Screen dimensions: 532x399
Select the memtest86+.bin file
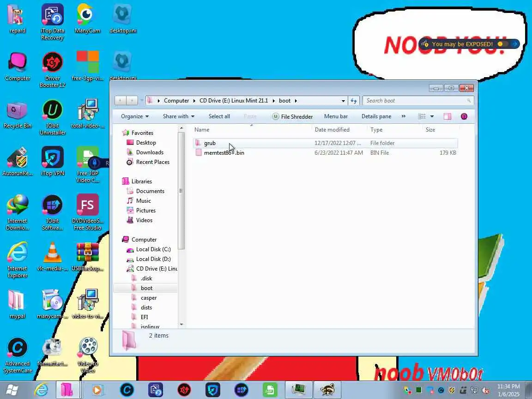click(325, 153)
